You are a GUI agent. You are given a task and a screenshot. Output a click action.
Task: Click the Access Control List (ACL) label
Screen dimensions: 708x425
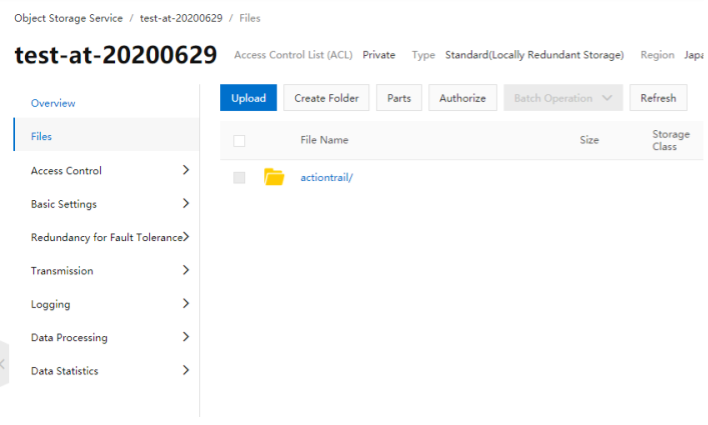293,55
